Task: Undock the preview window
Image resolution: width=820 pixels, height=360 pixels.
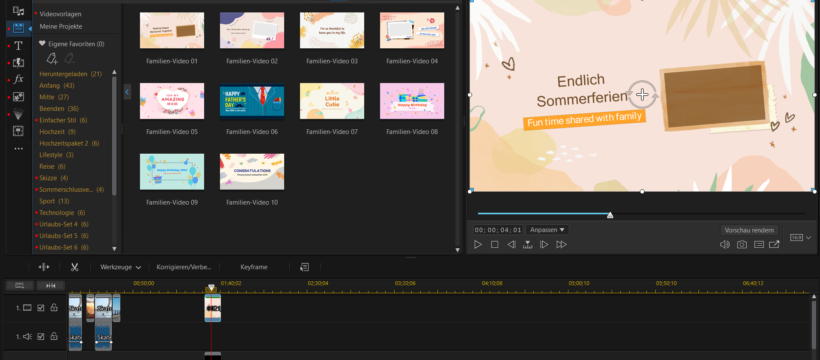Action: 774,244
